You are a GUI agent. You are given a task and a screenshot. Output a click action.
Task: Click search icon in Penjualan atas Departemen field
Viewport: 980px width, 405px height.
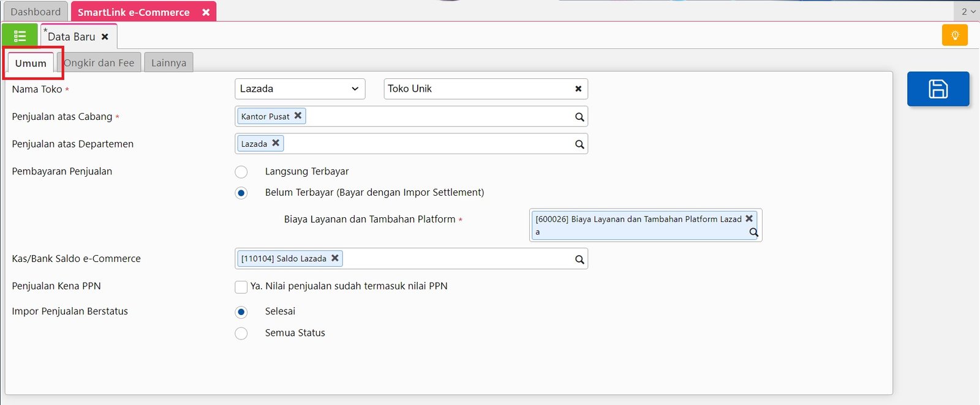click(x=579, y=144)
